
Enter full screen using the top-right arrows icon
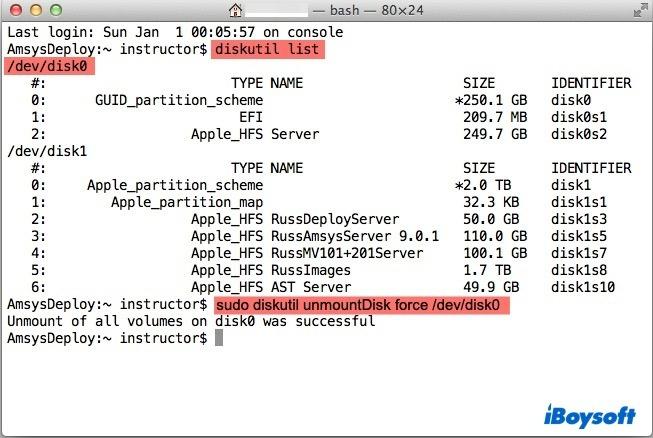coord(637,12)
